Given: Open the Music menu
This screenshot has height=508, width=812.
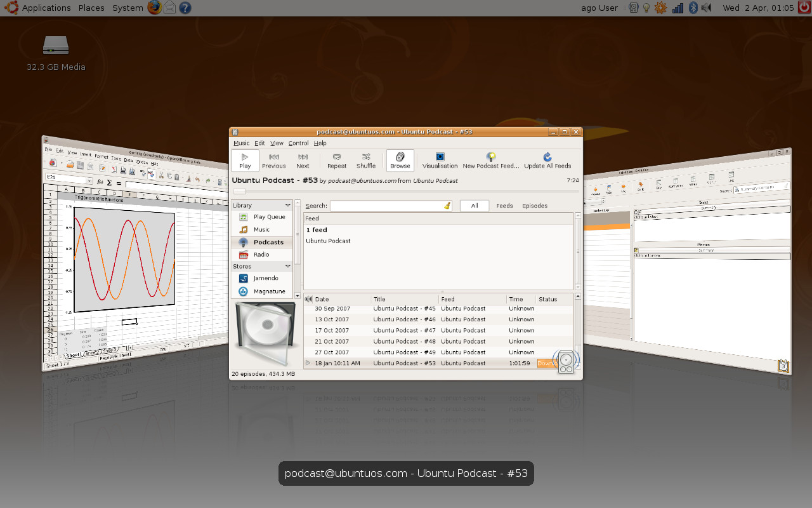Looking at the screenshot, I should click(241, 144).
